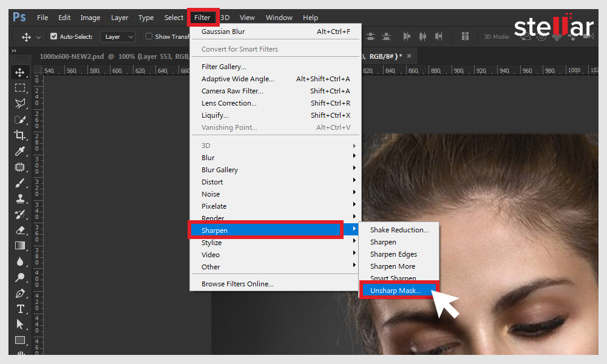Screen dimensions: 607x364
Task: Choose Smart Sharpen filter
Action: click(x=399, y=278)
